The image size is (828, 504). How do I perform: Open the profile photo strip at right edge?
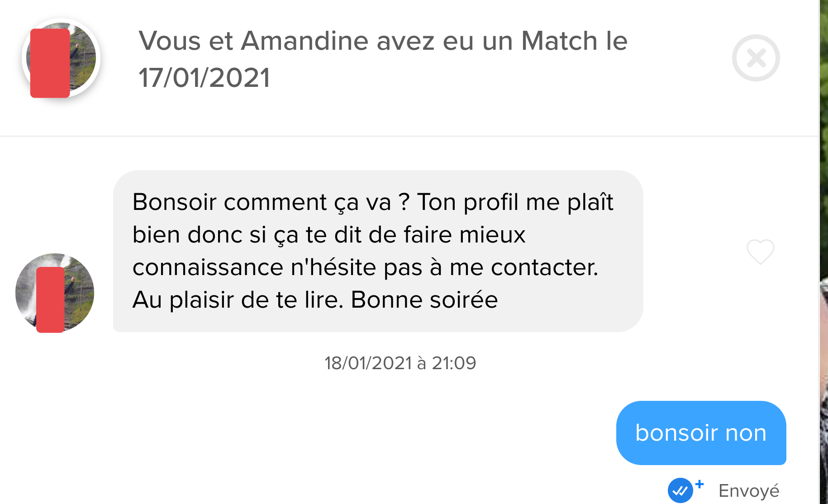click(x=823, y=252)
